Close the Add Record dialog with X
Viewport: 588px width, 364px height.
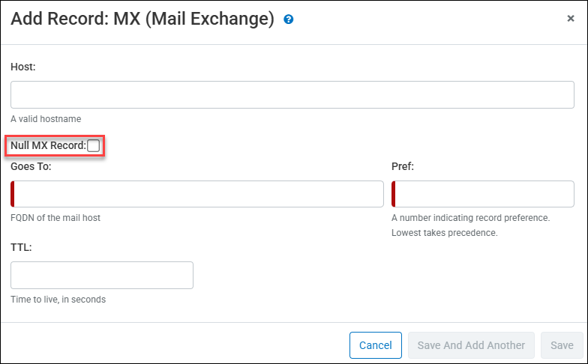tap(571, 19)
